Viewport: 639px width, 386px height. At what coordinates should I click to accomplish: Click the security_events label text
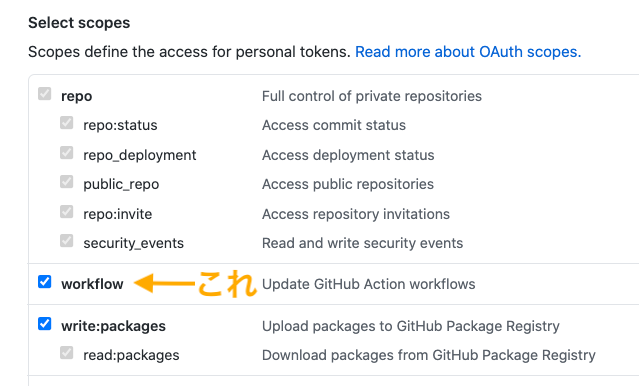click(133, 243)
